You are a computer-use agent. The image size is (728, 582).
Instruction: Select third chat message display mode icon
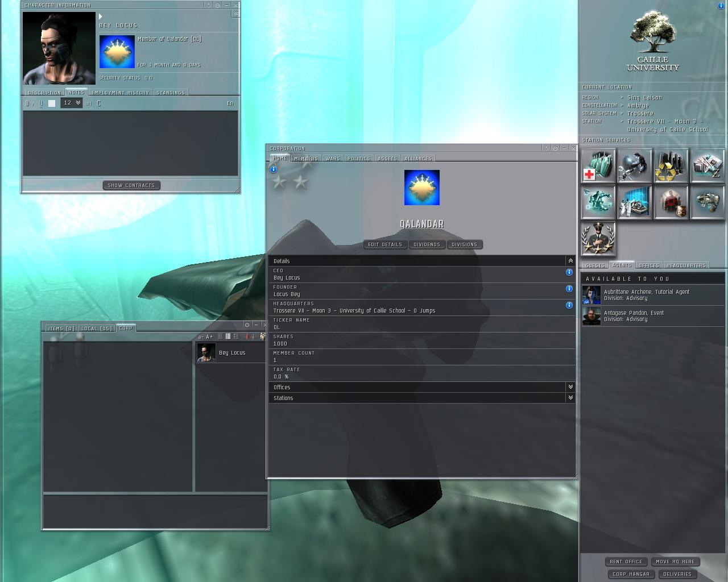[236, 336]
